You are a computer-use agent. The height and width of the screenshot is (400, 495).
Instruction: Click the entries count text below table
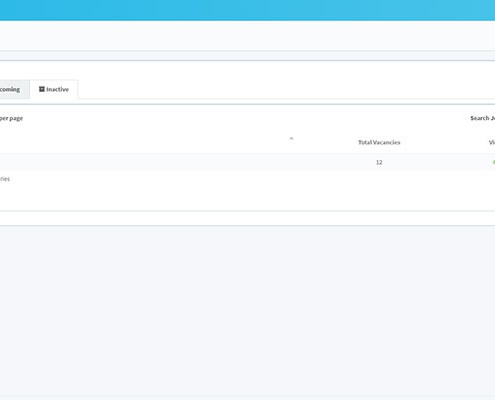pyautogui.click(x=5, y=179)
